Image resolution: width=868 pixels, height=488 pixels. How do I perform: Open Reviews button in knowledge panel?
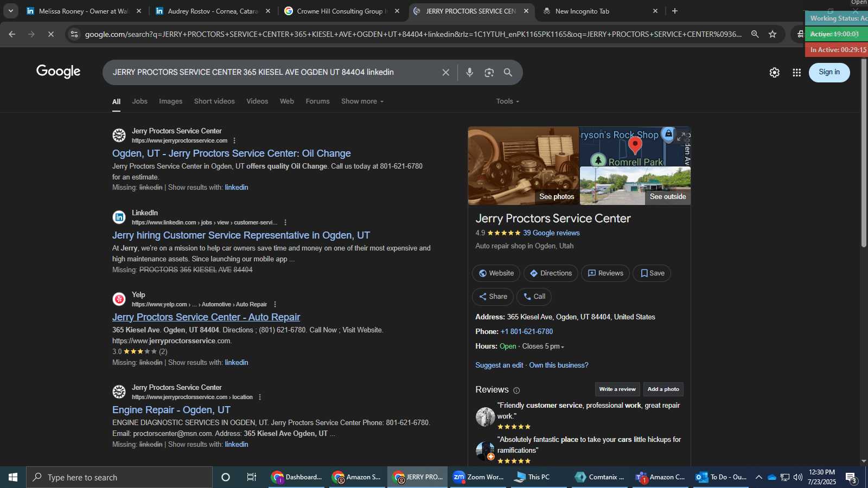(x=605, y=273)
